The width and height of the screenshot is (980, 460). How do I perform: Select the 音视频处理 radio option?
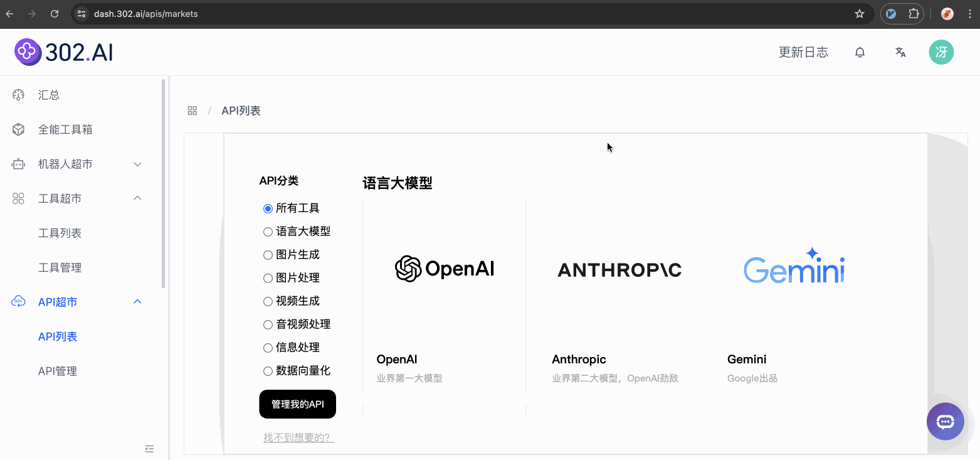pos(268,324)
